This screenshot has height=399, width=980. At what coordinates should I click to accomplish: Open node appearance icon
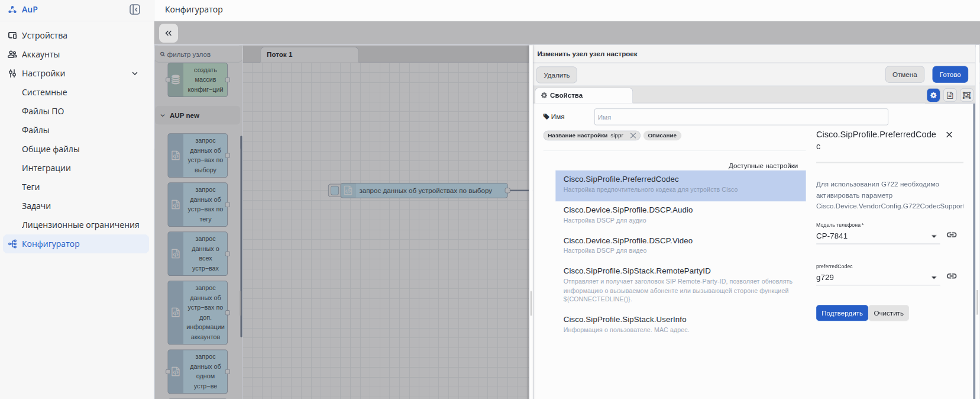[966, 95]
